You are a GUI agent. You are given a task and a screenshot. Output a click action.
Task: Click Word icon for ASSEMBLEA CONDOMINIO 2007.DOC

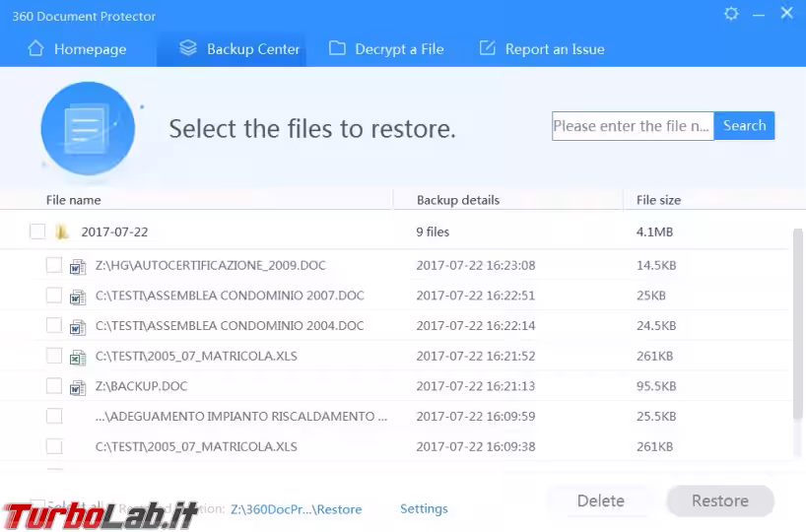point(78,297)
